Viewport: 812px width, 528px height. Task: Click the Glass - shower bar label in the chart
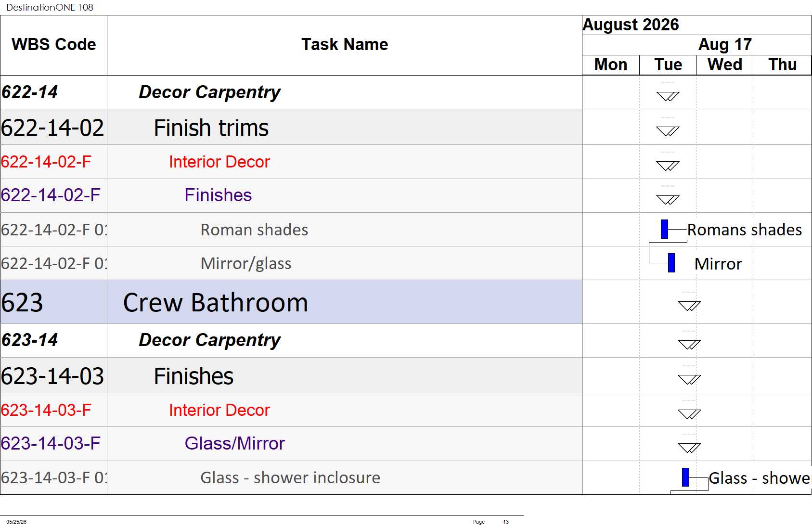point(760,478)
